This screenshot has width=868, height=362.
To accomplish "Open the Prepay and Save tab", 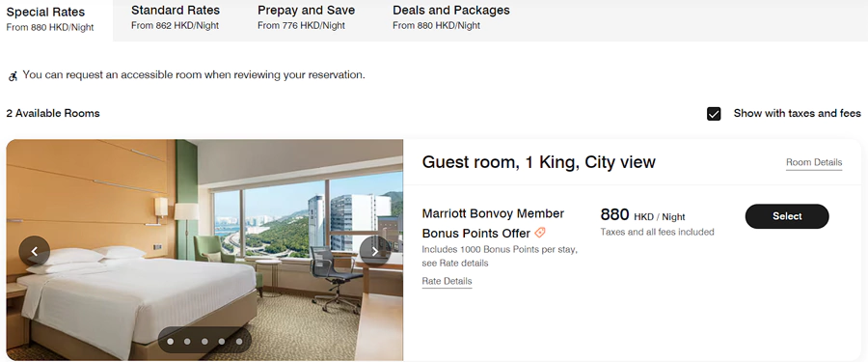I will click(306, 17).
